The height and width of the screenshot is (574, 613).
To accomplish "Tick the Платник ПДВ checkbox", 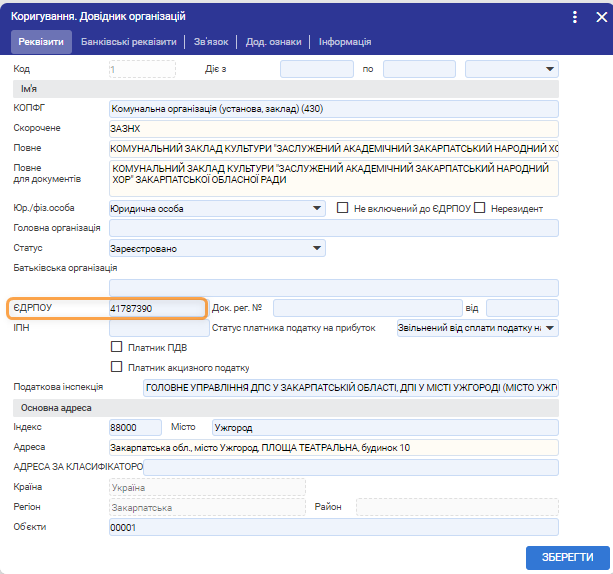I will tap(116, 347).
